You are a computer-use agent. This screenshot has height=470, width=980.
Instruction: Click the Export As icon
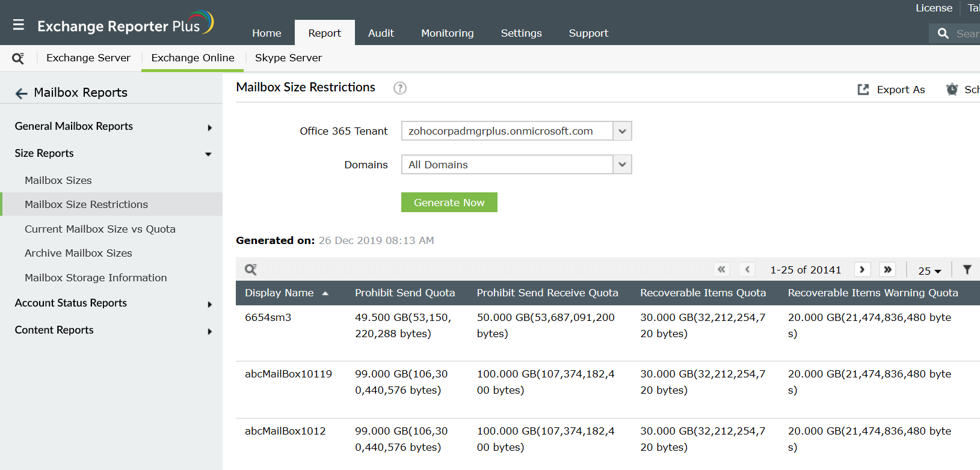[863, 90]
